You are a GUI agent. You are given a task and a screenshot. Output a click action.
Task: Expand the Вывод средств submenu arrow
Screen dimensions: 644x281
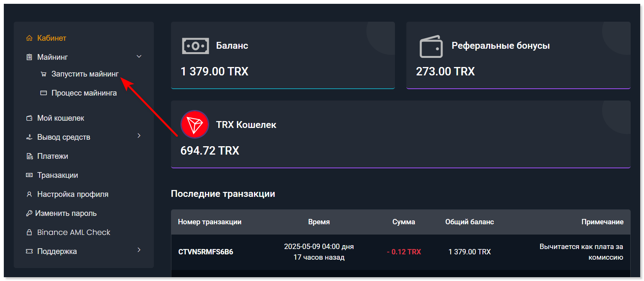tap(139, 136)
